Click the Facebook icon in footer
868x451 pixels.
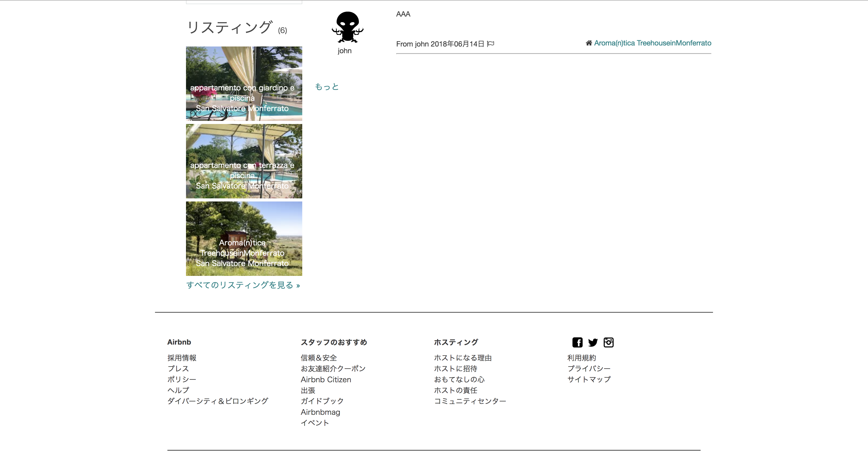coord(577,342)
